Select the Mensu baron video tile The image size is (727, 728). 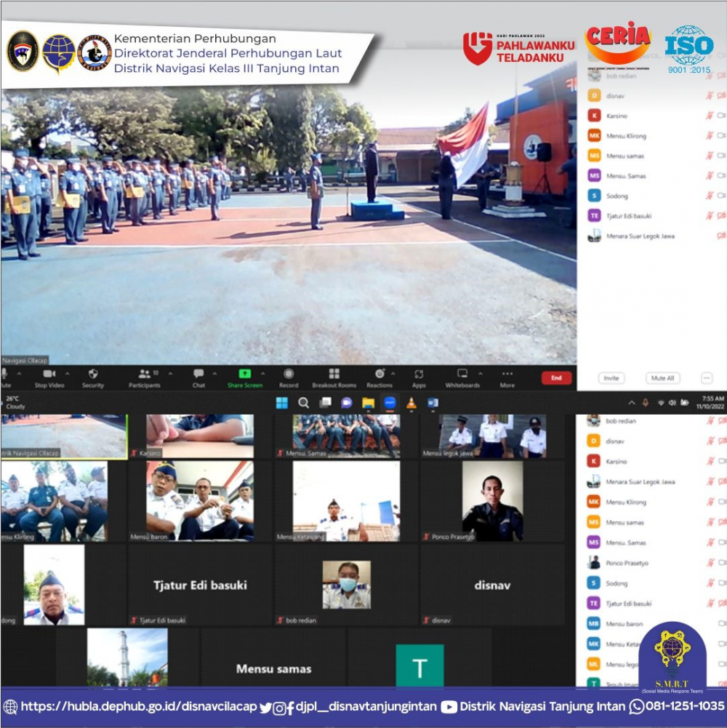pyautogui.click(x=200, y=501)
